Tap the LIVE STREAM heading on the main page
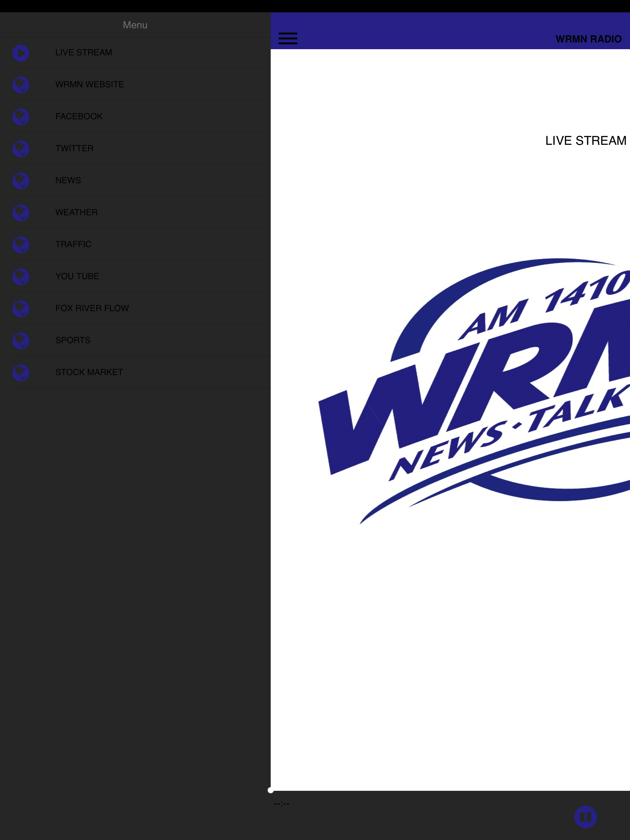 click(585, 141)
